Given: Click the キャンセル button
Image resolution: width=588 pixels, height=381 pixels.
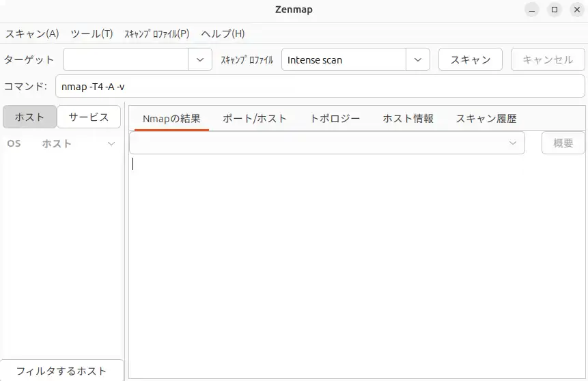Looking at the screenshot, I should pos(548,59).
